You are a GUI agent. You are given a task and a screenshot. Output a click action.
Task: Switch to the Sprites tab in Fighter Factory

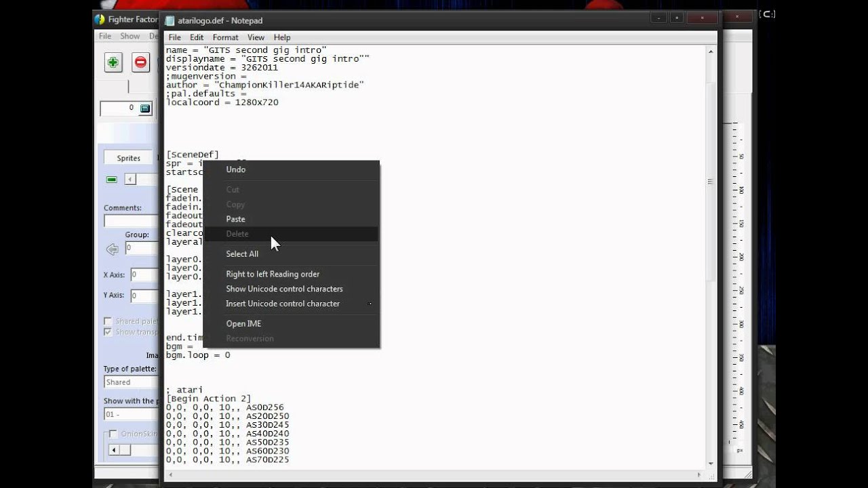128,158
